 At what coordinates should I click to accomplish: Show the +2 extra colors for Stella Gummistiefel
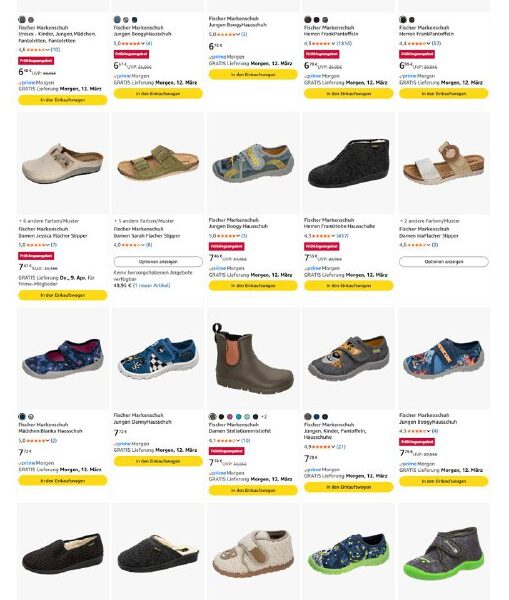coord(264,417)
